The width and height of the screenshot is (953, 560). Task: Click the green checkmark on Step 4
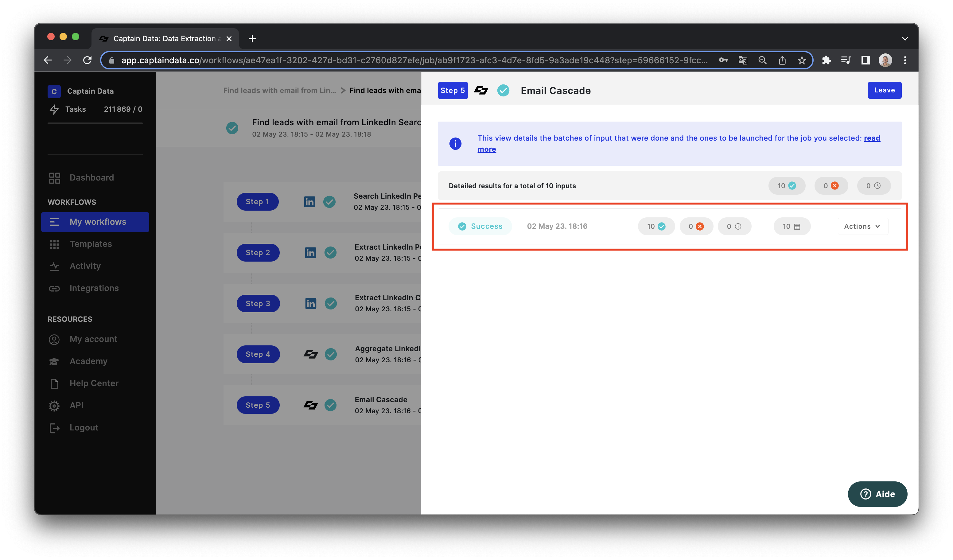point(331,354)
